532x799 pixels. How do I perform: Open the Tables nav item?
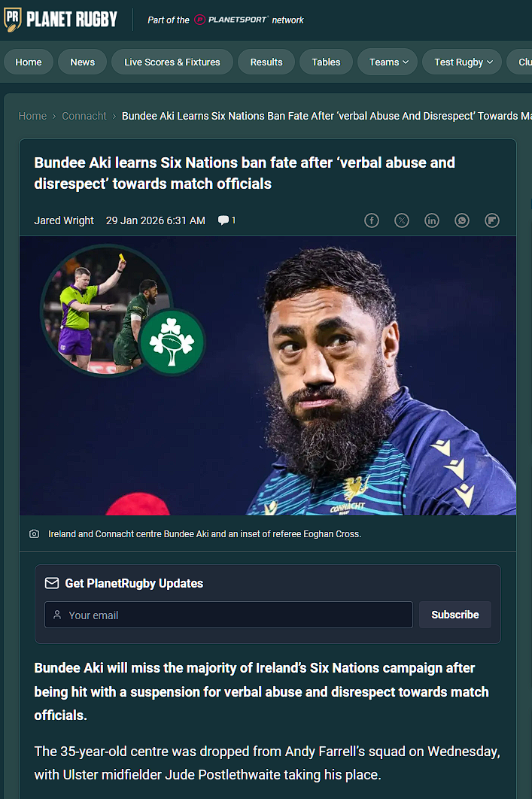326,62
